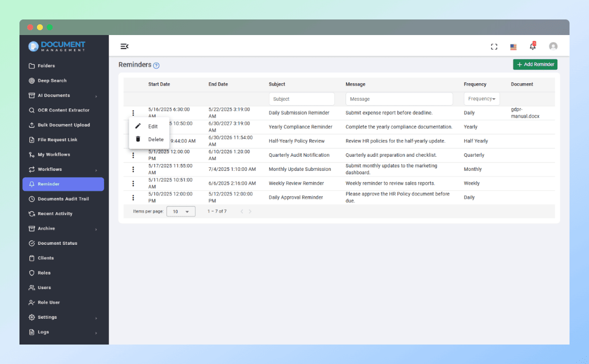Open actions menu for Quarterly Audit Notification
Screen dimensions: 589x364
133,155
